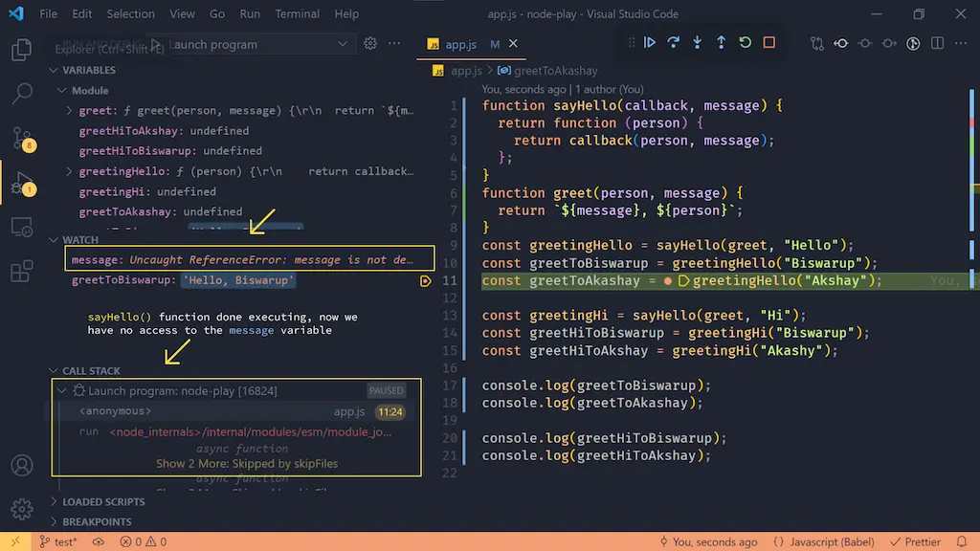Stop the debug session
This screenshot has height=551, width=980.
pyautogui.click(x=769, y=42)
